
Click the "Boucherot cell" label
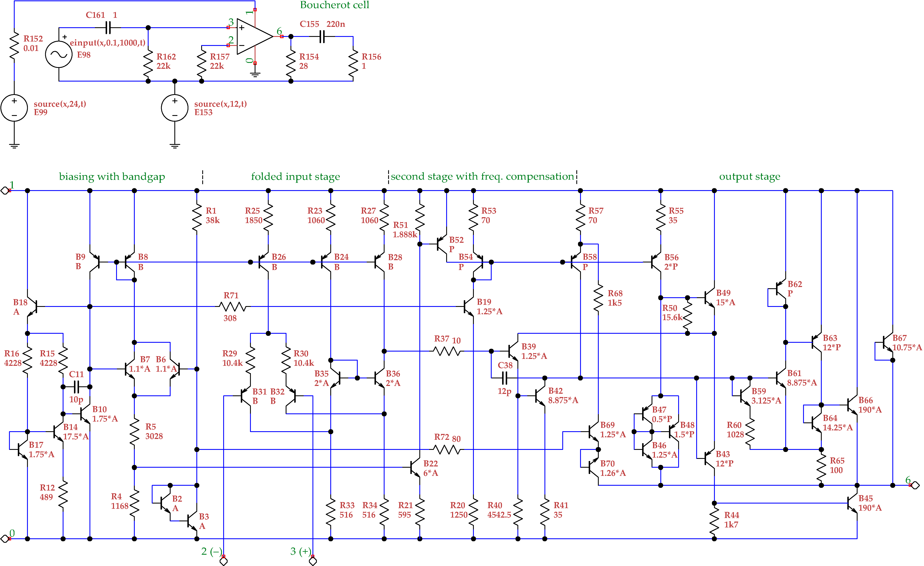334,5
